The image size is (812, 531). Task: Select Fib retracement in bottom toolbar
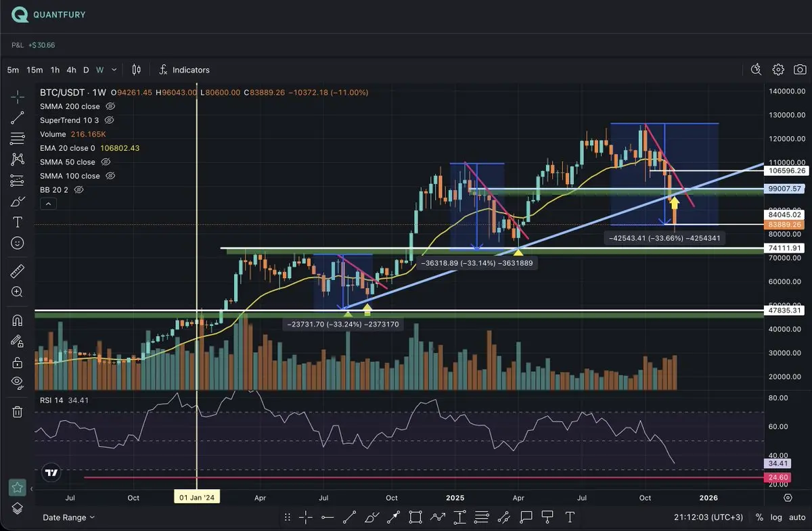[482, 517]
